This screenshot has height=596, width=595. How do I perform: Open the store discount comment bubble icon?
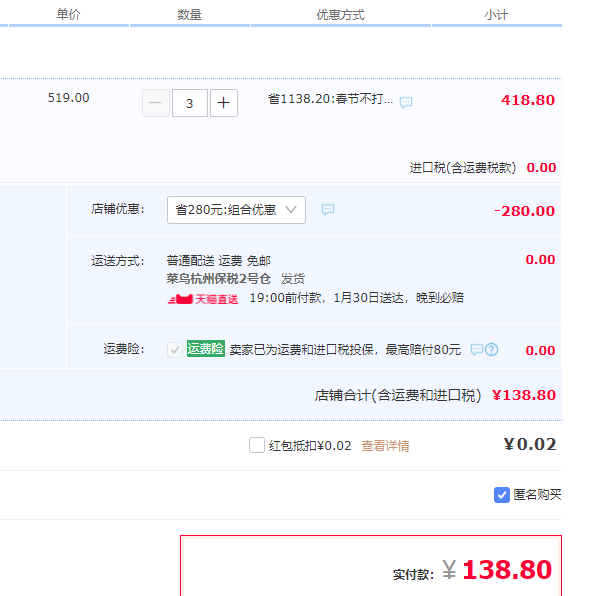pyautogui.click(x=328, y=209)
